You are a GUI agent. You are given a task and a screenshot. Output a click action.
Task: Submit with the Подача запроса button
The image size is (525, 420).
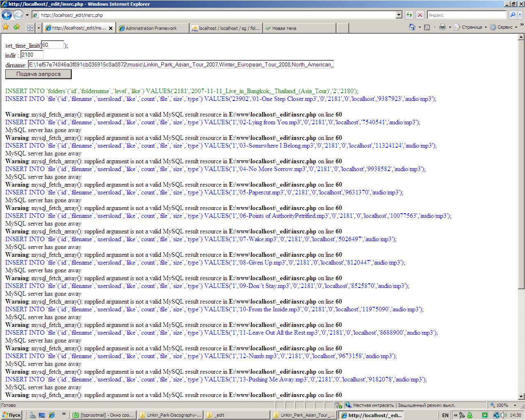tap(39, 74)
